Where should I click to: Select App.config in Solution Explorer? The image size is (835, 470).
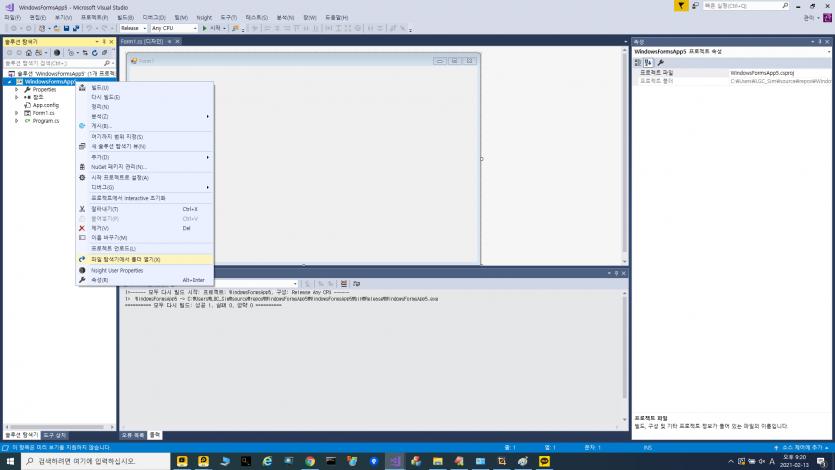point(45,105)
